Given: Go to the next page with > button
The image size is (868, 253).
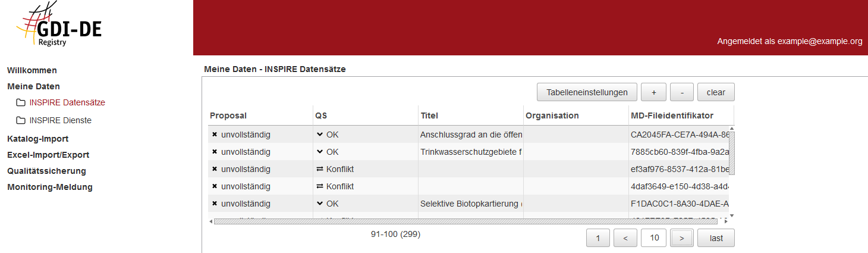Looking at the screenshot, I should 681,238.
